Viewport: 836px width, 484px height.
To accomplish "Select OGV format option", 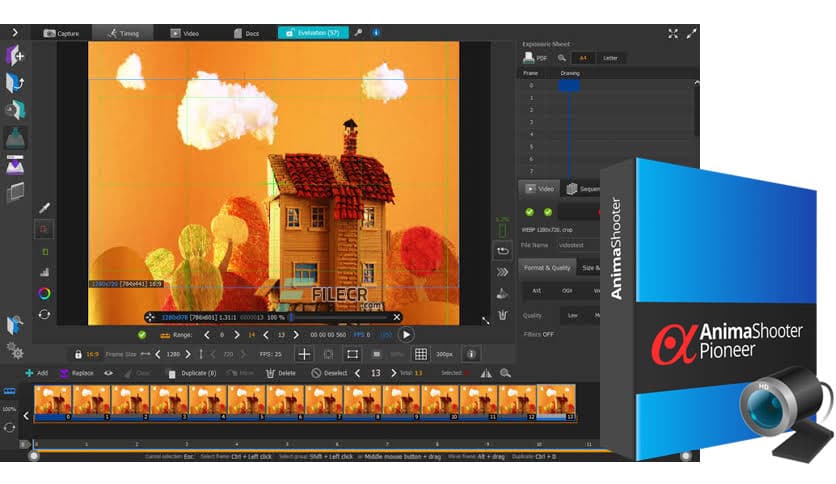I will point(567,291).
